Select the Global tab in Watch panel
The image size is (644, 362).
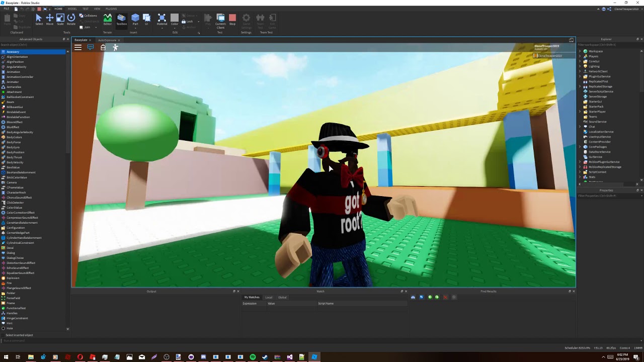282,297
